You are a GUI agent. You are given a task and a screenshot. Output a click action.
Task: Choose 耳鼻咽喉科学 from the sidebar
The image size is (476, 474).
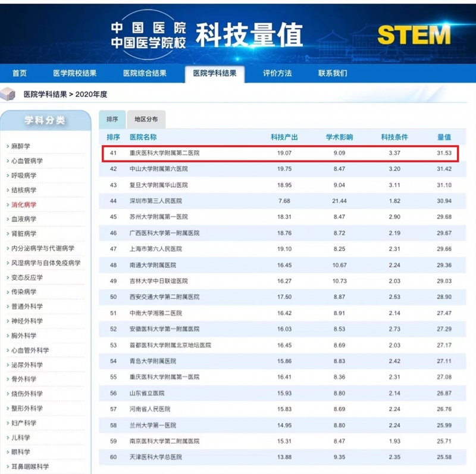tap(30, 467)
